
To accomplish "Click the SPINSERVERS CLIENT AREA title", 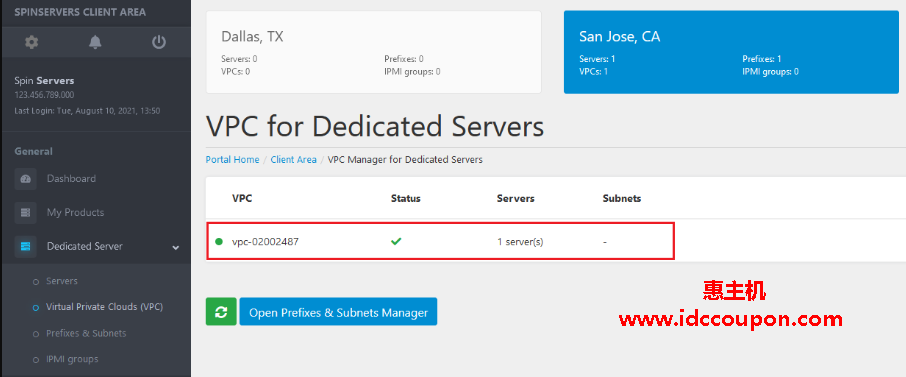I will (80, 12).
